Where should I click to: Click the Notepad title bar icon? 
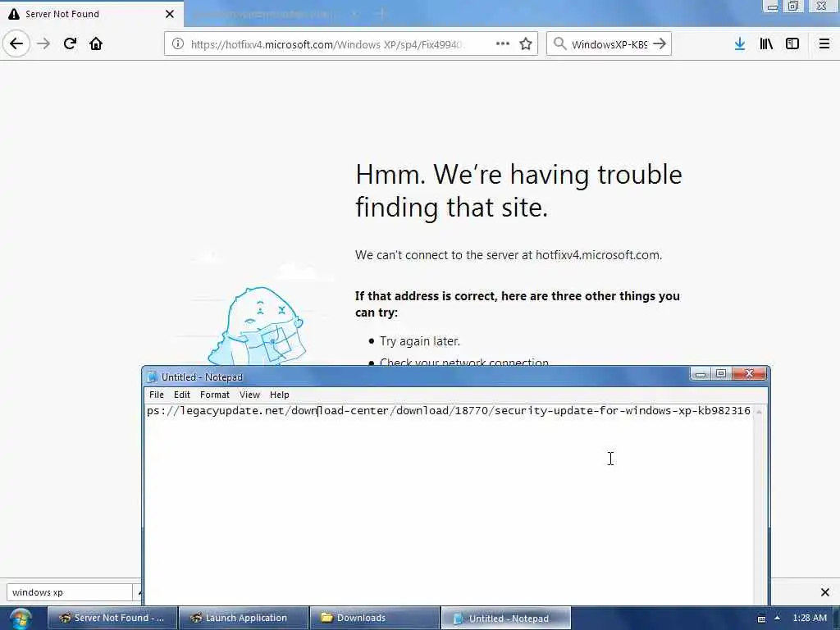pyautogui.click(x=152, y=377)
